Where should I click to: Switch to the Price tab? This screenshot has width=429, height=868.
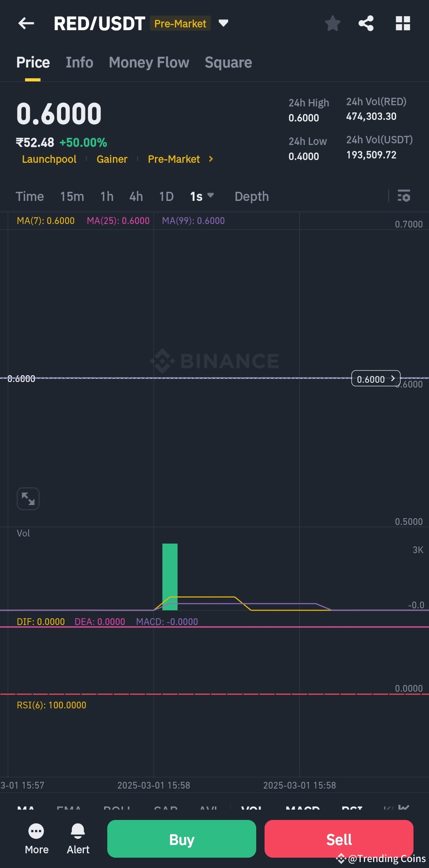[33, 62]
